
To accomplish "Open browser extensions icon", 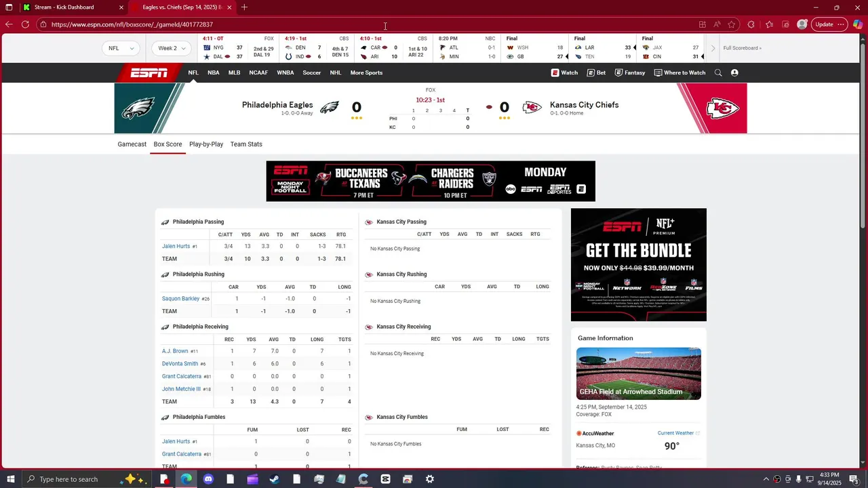I will (751, 24).
